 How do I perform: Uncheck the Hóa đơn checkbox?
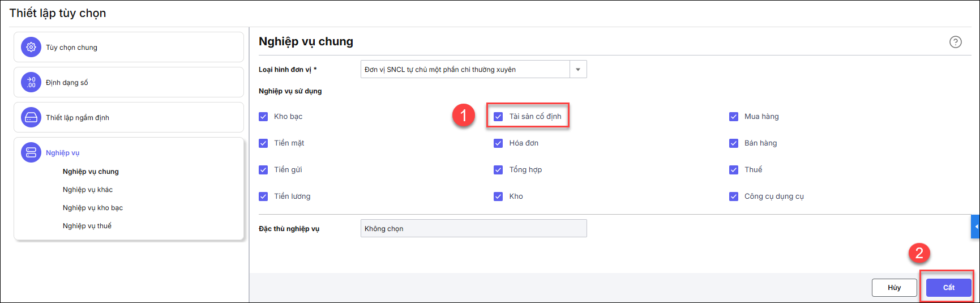pyautogui.click(x=498, y=143)
